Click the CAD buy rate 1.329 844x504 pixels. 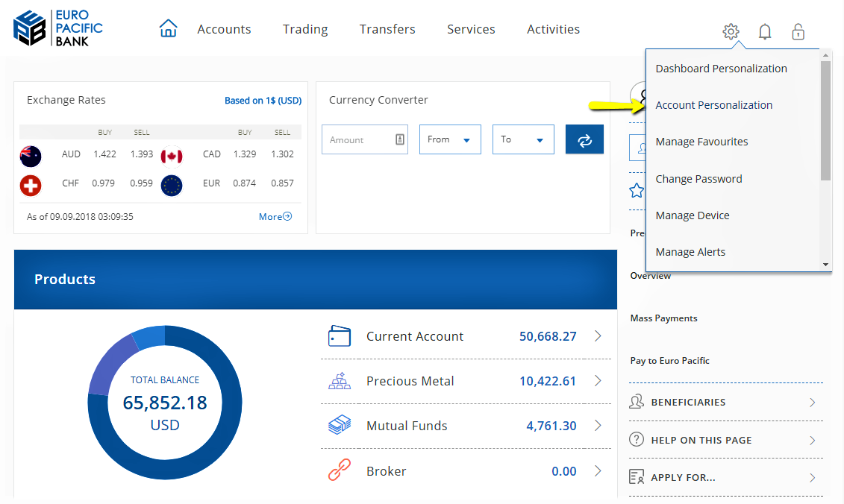tap(244, 154)
